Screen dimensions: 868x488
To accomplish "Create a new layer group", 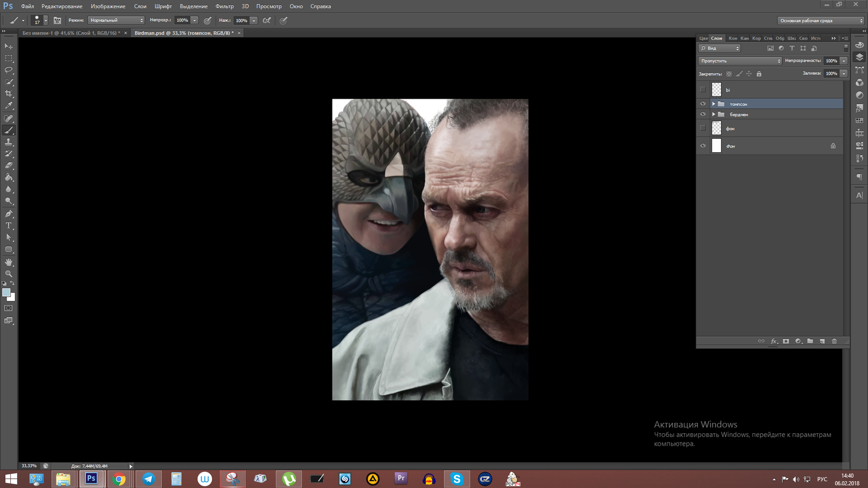I will click(810, 341).
